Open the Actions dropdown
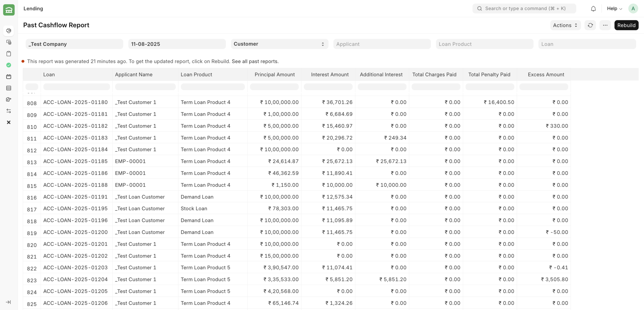The image size is (644, 310). [x=565, y=25]
